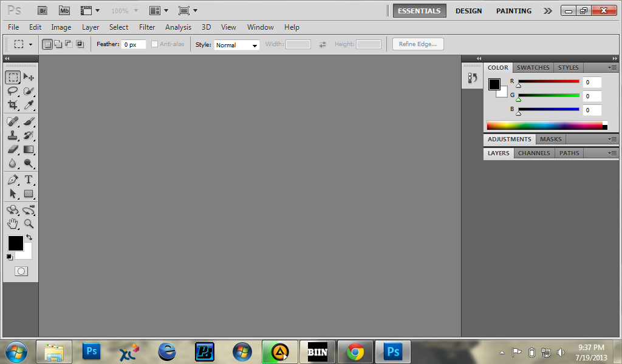This screenshot has width=622, height=364.
Task: Collapse the right panels to icons
Action: [x=615, y=58]
